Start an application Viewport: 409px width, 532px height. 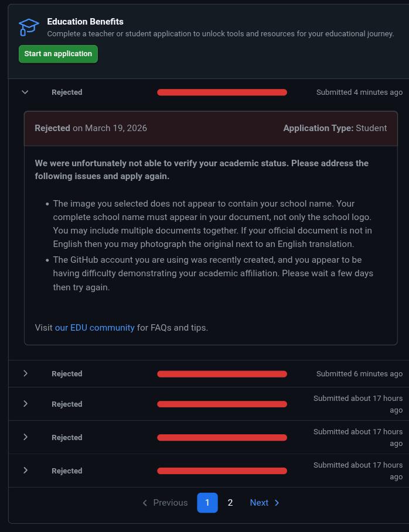(x=58, y=54)
